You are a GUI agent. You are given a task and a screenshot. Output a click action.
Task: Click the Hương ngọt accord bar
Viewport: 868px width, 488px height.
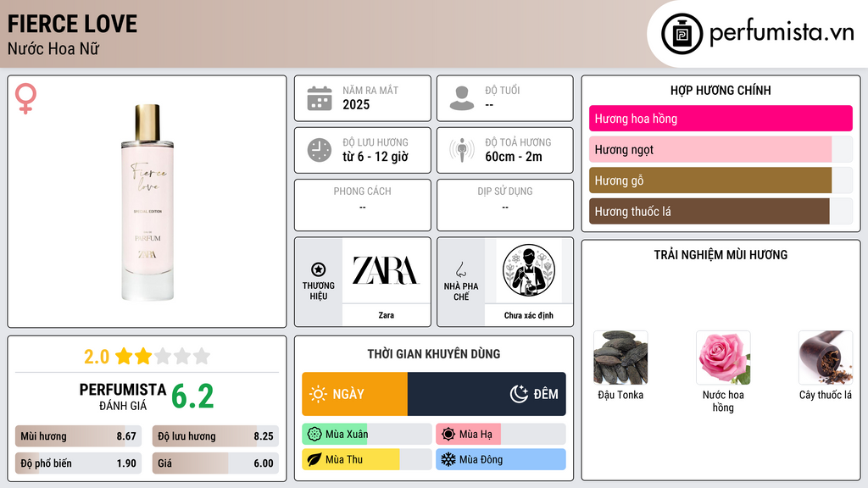pos(721,149)
